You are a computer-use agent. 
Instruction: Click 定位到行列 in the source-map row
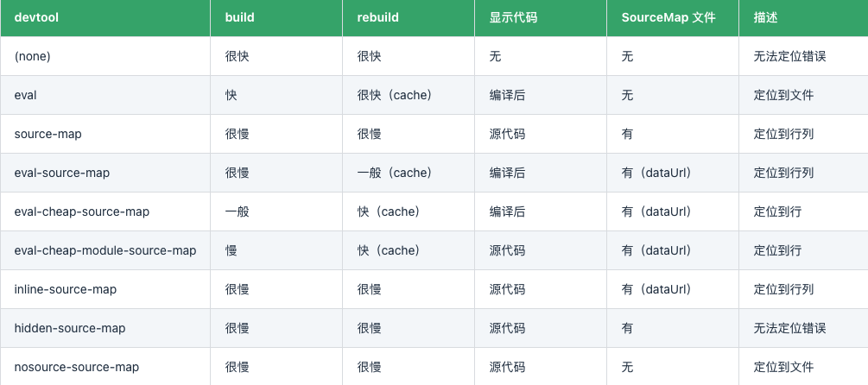click(783, 134)
